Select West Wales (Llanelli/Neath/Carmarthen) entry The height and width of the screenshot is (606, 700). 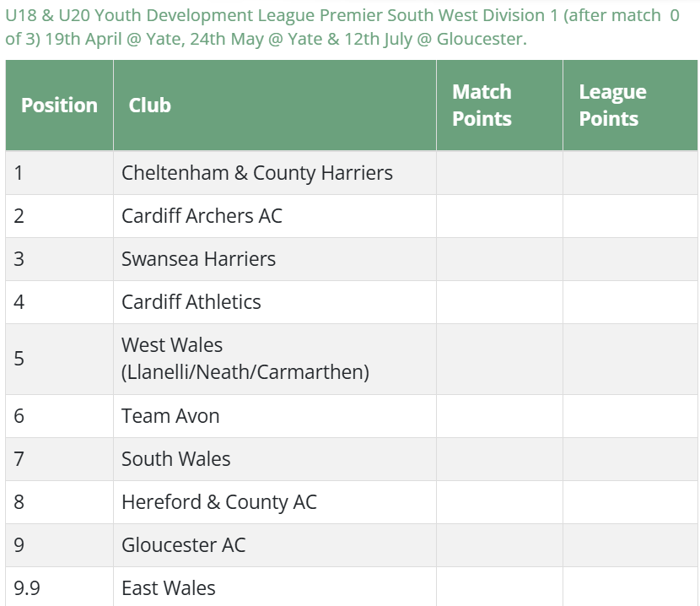tap(245, 358)
